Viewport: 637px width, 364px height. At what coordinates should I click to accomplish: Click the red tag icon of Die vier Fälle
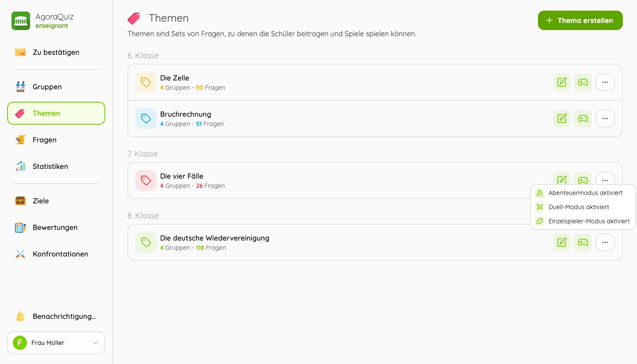click(146, 180)
